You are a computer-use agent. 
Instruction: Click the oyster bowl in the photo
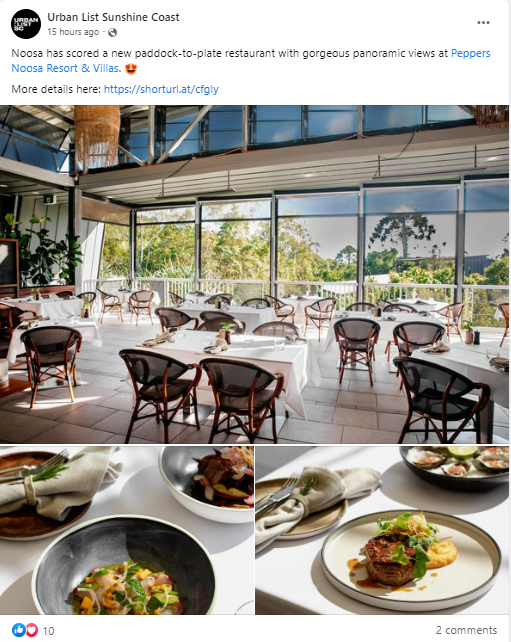[454, 468]
